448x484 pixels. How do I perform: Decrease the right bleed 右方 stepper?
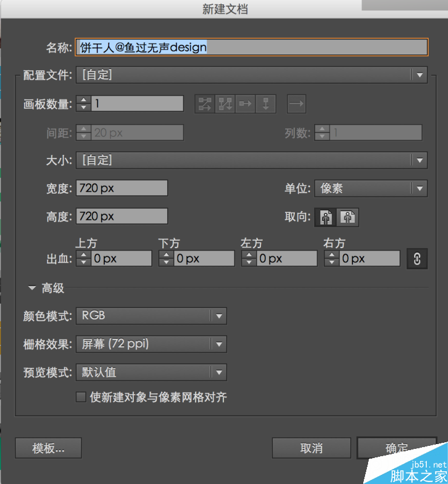point(332,263)
